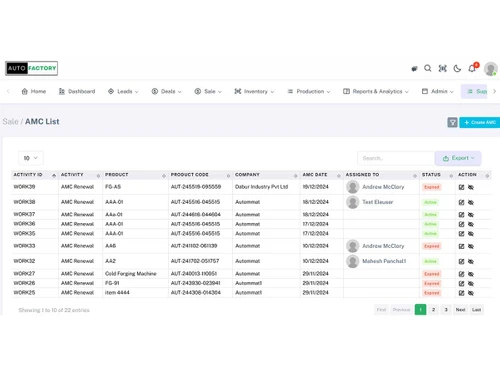Edit the WORK26 row

pos(461,283)
